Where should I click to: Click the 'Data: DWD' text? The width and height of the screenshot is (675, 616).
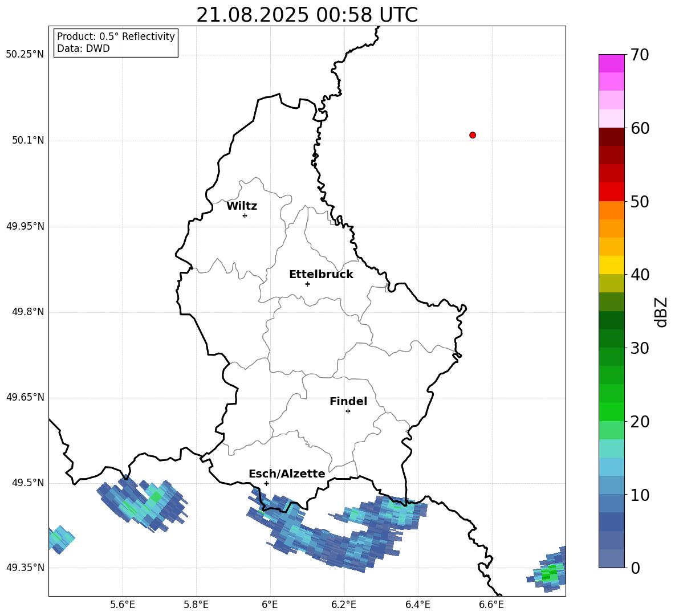[x=83, y=48]
